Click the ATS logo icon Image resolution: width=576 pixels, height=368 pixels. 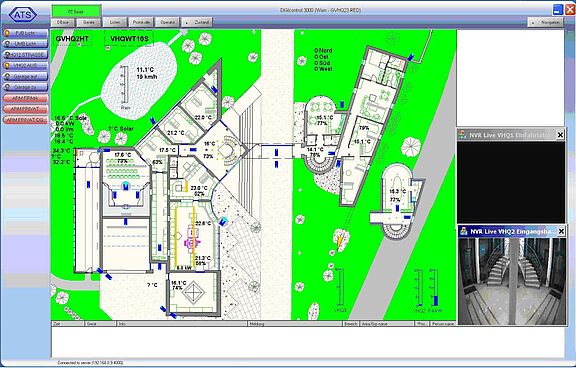[x=23, y=15]
